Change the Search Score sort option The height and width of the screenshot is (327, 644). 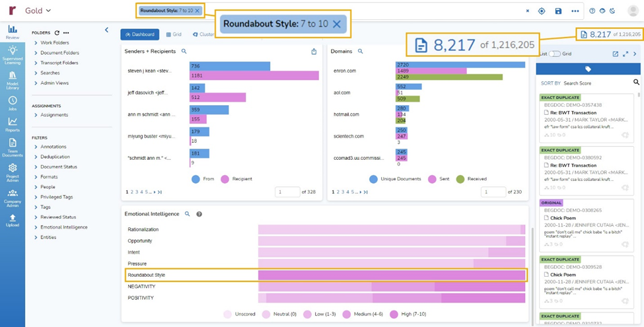pos(577,83)
